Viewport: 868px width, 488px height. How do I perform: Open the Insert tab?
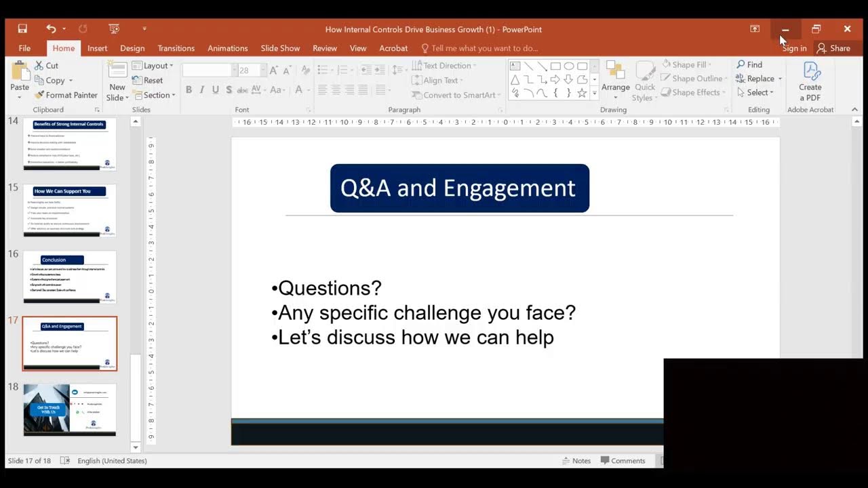pyautogui.click(x=97, y=48)
